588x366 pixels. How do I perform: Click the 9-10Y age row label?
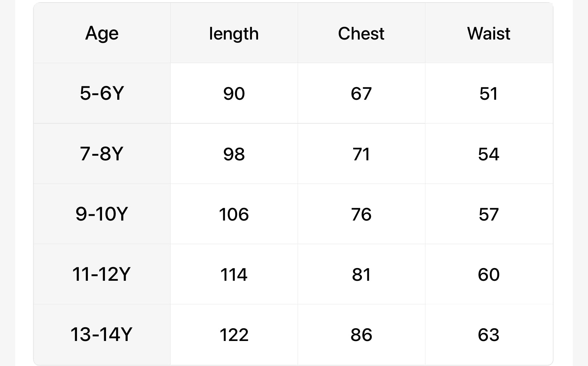click(102, 214)
